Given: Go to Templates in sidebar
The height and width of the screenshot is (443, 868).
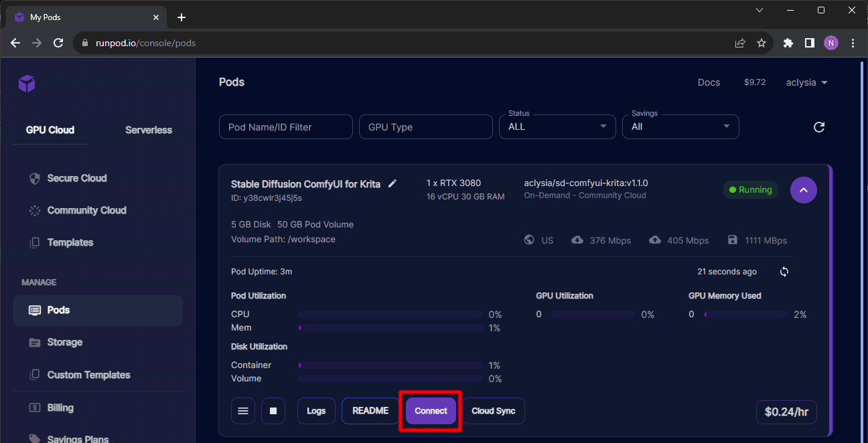Looking at the screenshot, I should [70, 242].
